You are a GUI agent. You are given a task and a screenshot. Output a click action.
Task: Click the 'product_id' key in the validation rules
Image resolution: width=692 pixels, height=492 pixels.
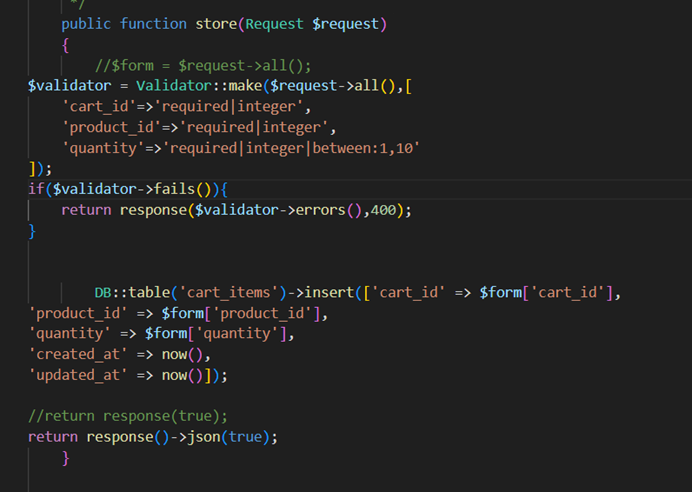(112, 128)
